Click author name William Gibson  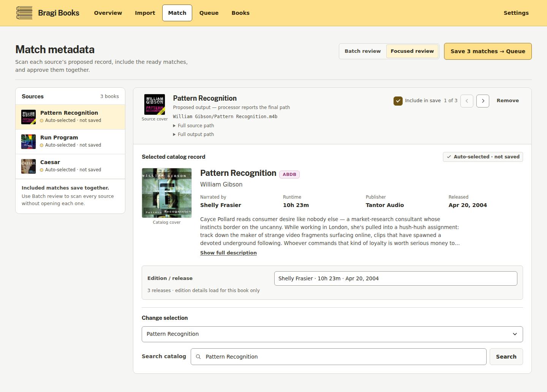[221, 185]
